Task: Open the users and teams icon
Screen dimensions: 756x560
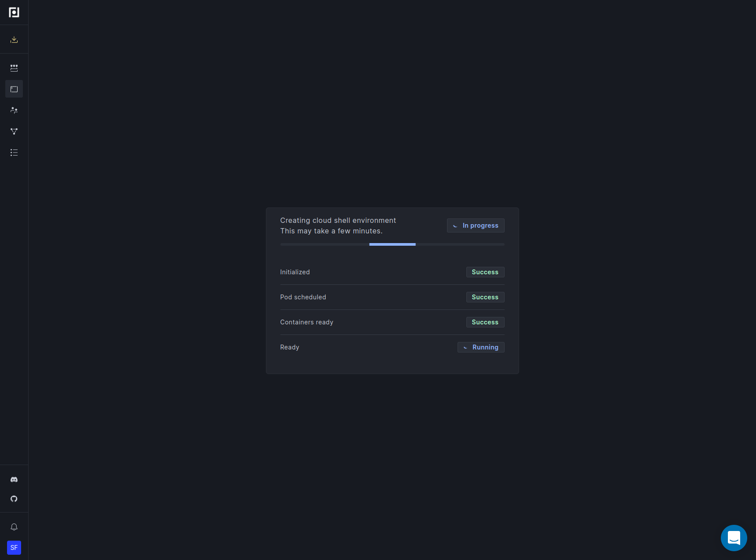Action: coord(14,110)
